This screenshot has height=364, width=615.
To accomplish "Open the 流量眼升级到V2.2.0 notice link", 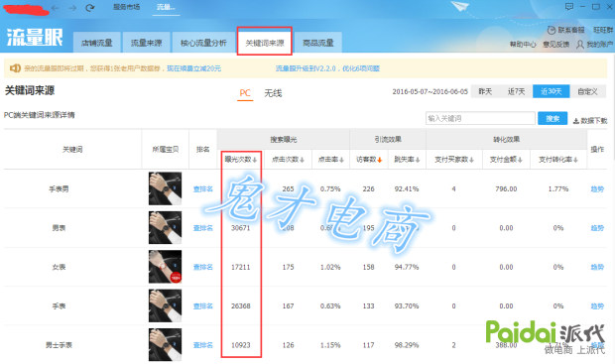I will (x=327, y=68).
